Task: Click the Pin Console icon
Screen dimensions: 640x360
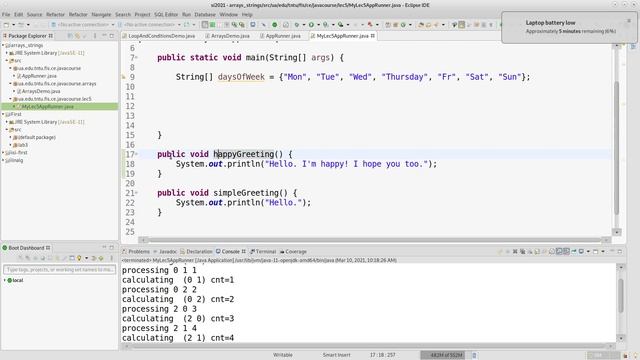Action: click(x=574, y=251)
